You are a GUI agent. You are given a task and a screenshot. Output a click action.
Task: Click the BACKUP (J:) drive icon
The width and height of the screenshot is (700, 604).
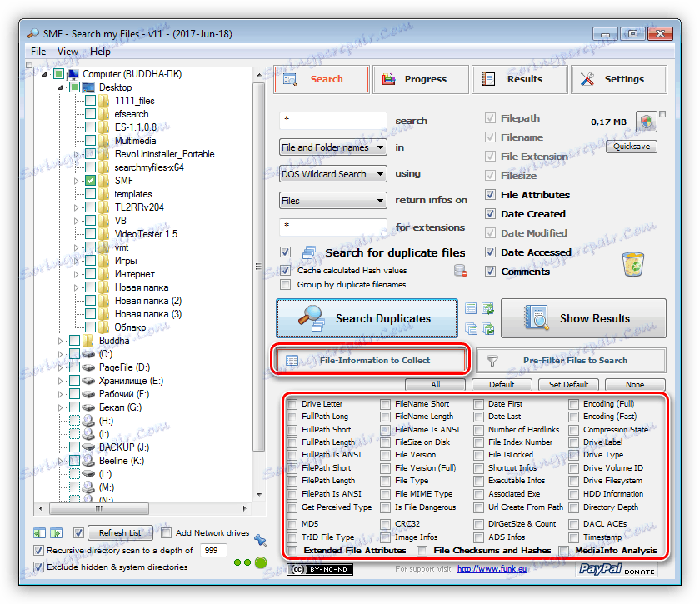pyautogui.click(x=88, y=447)
